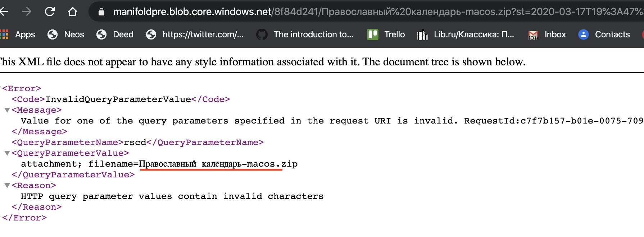Reload the current page

[x=49, y=11]
